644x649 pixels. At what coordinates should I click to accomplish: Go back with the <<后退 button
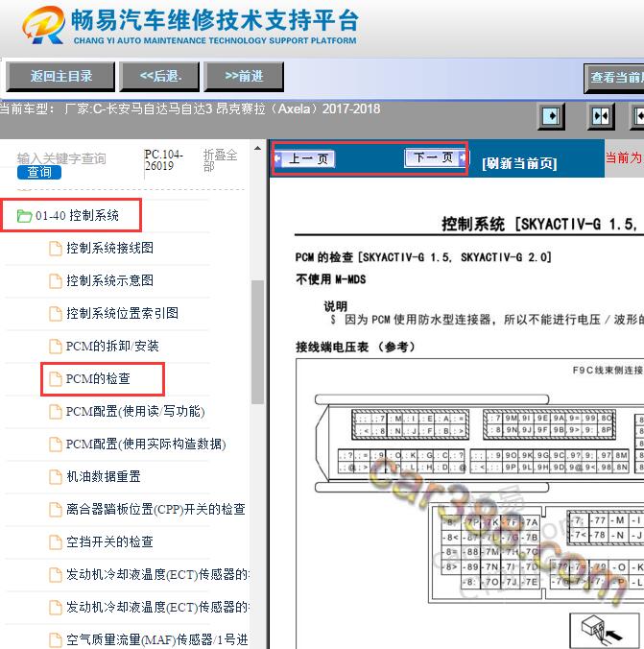(159, 76)
